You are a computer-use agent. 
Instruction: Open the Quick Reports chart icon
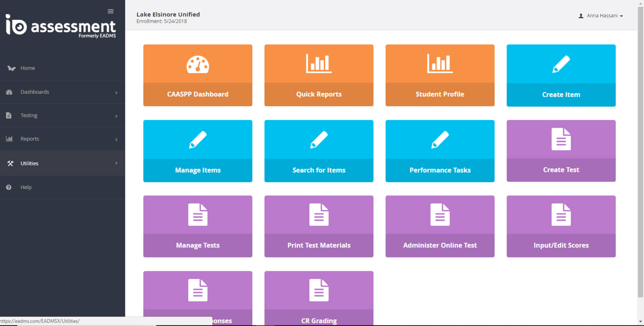click(319, 64)
